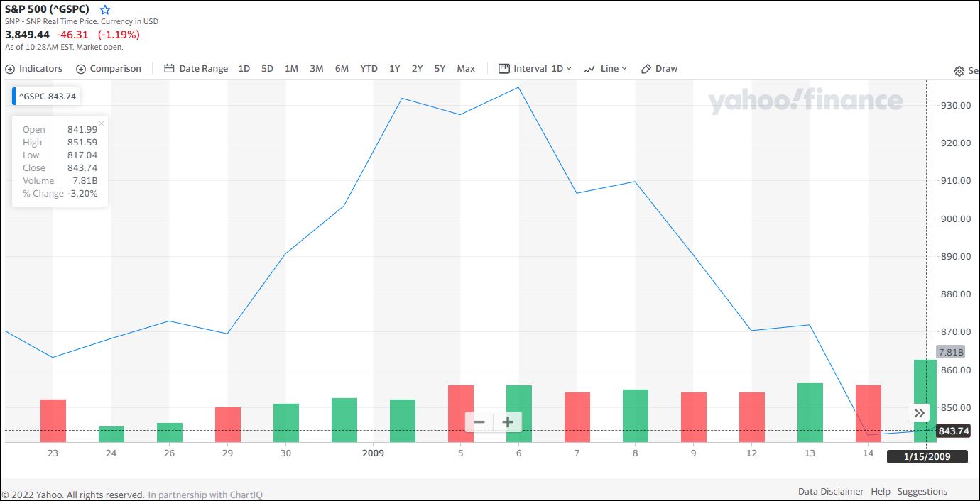Open the Indicators plus icon
This screenshot has width=980, height=501.
(10, 69)
